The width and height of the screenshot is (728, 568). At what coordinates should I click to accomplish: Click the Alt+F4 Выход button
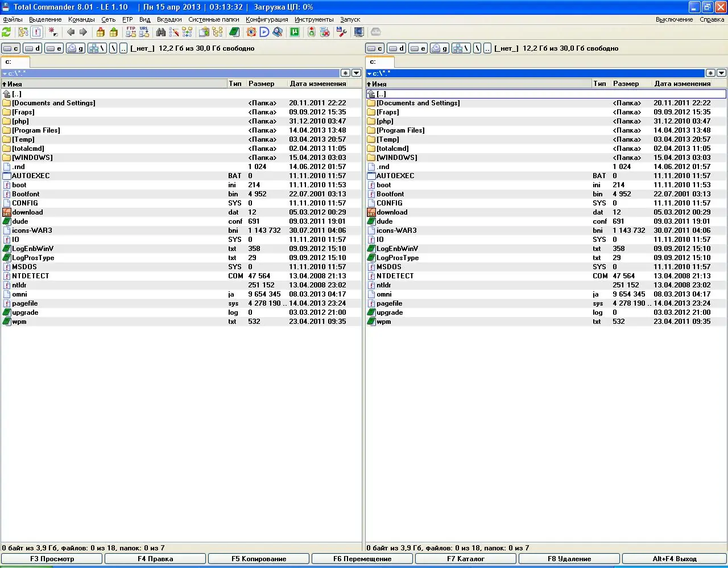tap(675, 559)
